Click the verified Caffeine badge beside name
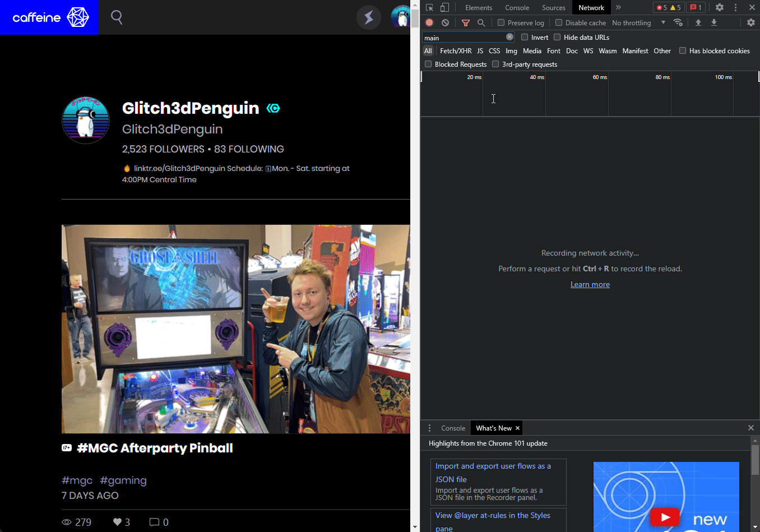760x532 pixels. point(273,108)
